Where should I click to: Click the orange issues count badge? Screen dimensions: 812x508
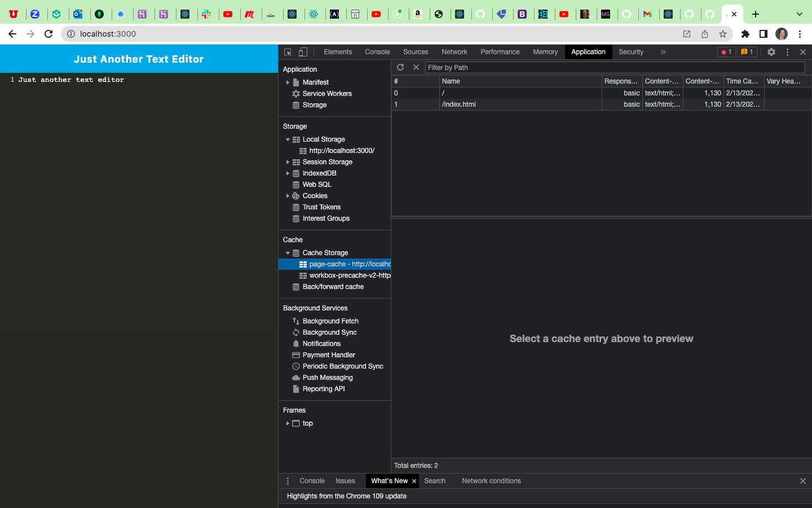[x=747, y=52]
